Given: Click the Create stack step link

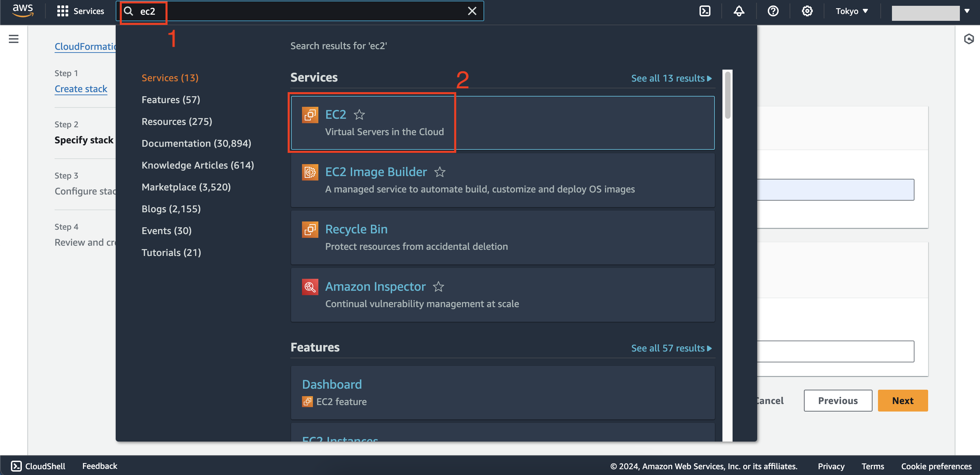Looking at the screenshot, I should click(81, 89).
